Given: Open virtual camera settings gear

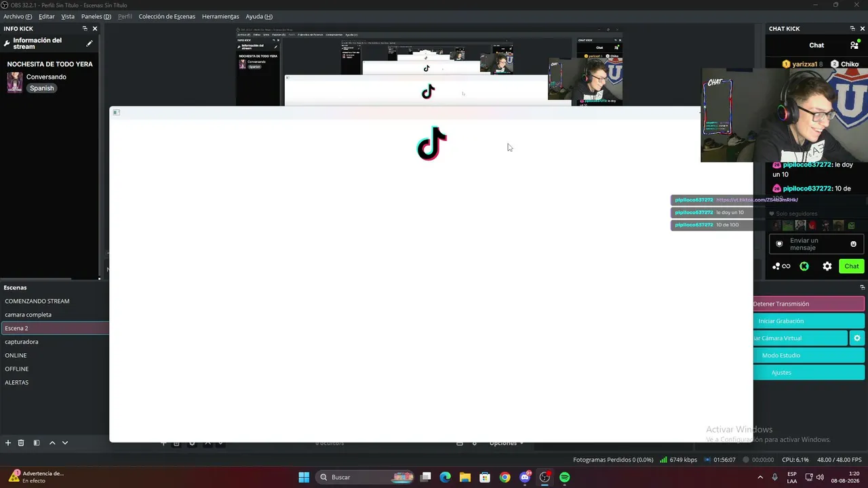Looking at the screenshot, I should [x=857, y=338].
